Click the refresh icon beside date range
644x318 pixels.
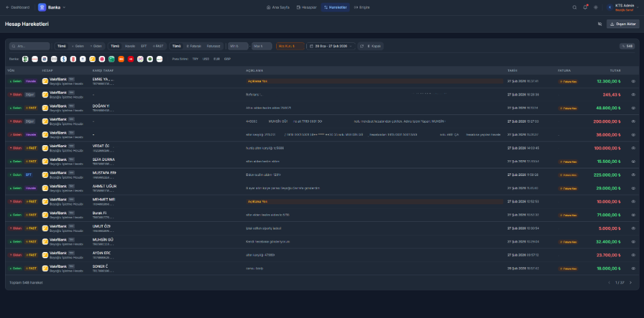(x=361, y=46)
